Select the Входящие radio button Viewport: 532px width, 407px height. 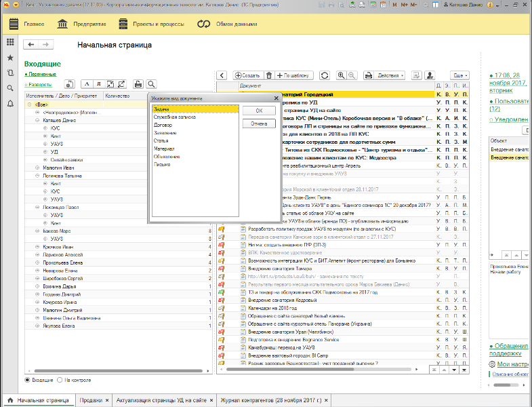[x=27, y=380]
